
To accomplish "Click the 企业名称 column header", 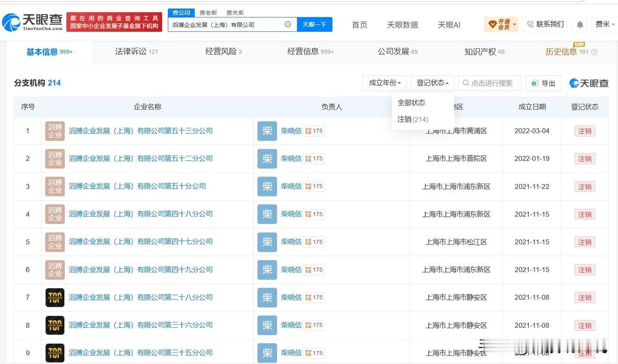I will pyautogui.click(x=147, y=107).
